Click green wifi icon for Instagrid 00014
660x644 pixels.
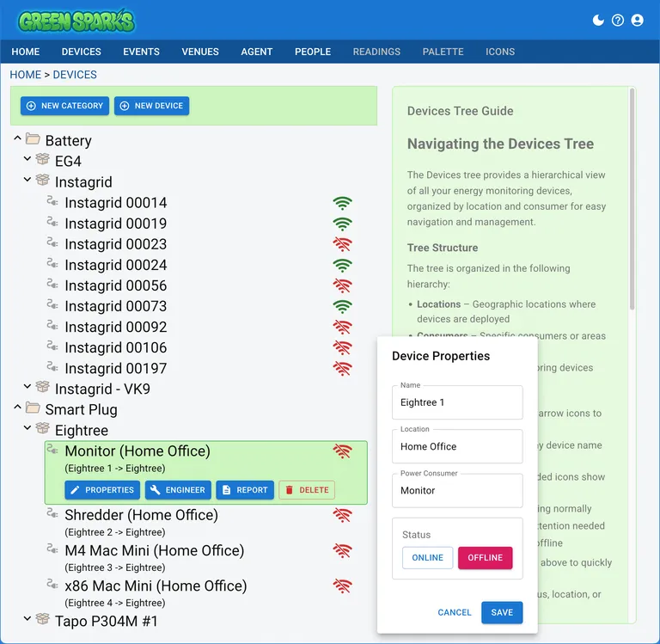(342, 204)
